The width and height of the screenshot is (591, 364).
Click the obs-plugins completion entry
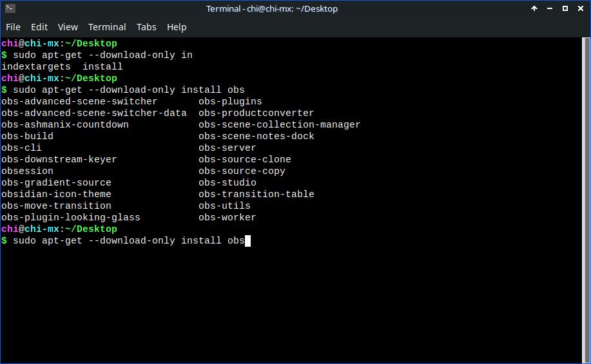230,102
